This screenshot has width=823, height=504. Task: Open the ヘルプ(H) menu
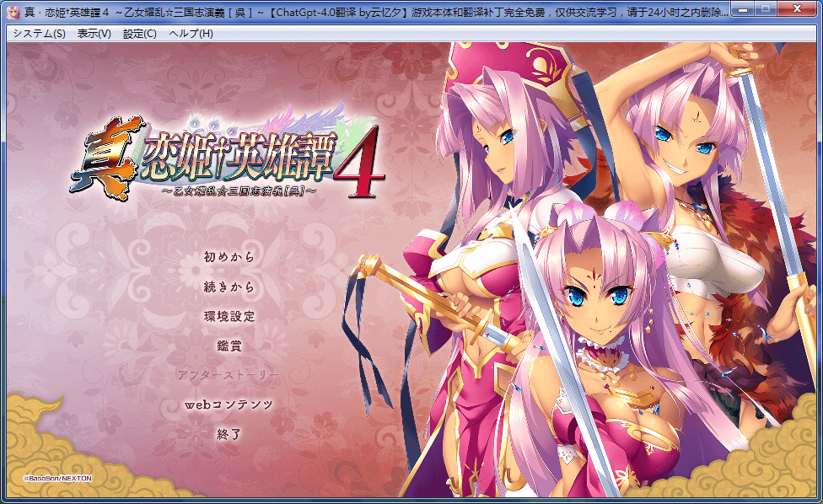191,34
